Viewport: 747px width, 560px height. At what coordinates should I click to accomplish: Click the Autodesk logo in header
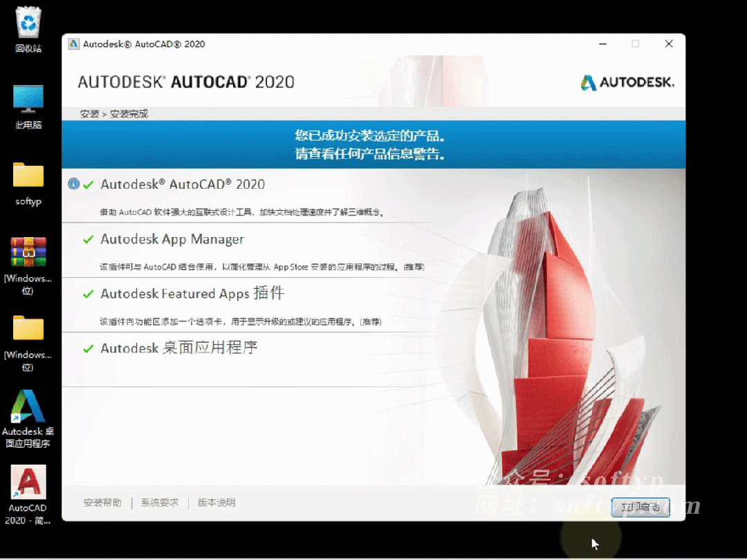point(627,82)
